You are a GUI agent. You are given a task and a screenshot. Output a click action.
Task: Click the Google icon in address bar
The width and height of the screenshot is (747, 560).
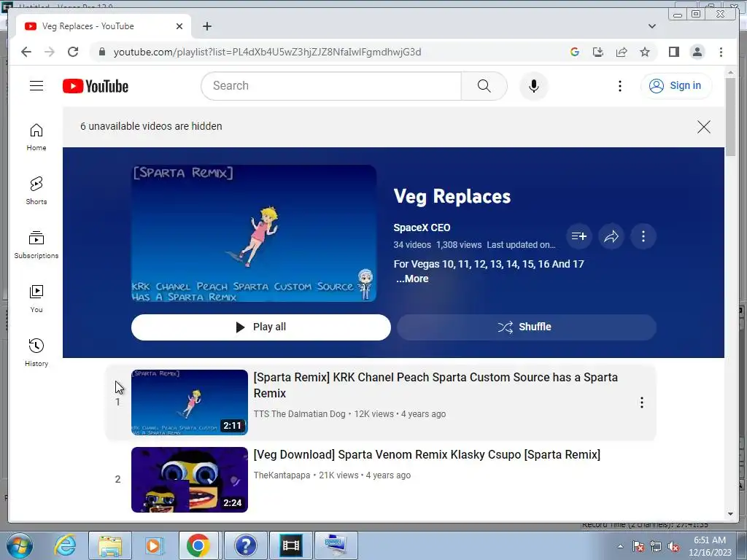pos(575,52)
